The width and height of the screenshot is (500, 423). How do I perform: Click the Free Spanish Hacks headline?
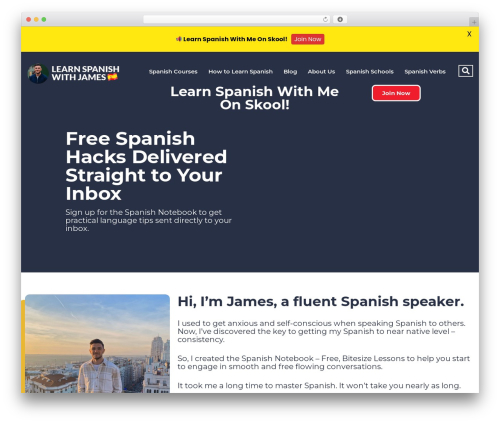(146, 166)
